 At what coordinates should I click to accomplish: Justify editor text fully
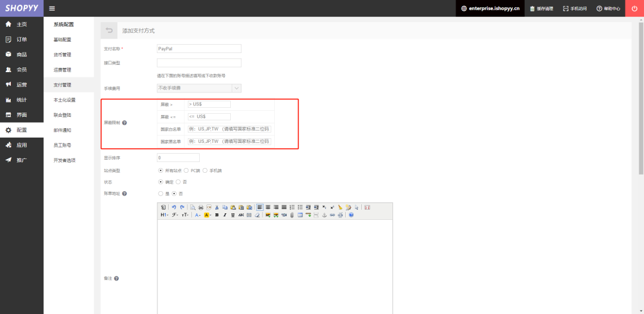pyautogui.click(x=284, y=207)
